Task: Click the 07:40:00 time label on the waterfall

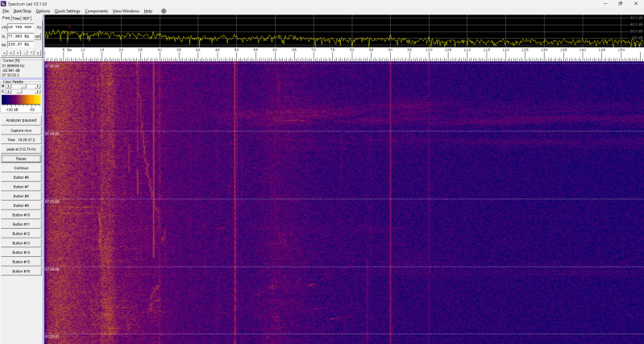Action: click(x=52, y=134)
